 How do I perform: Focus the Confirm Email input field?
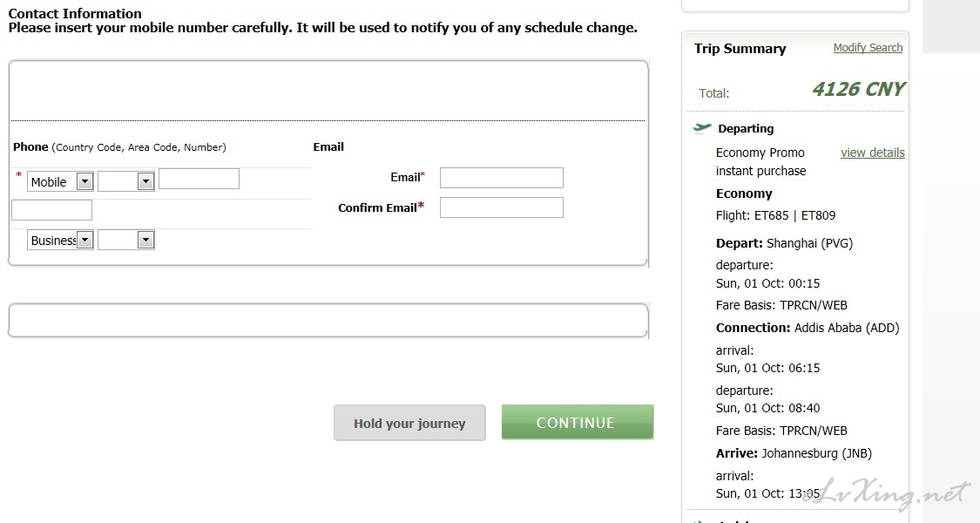501,207
